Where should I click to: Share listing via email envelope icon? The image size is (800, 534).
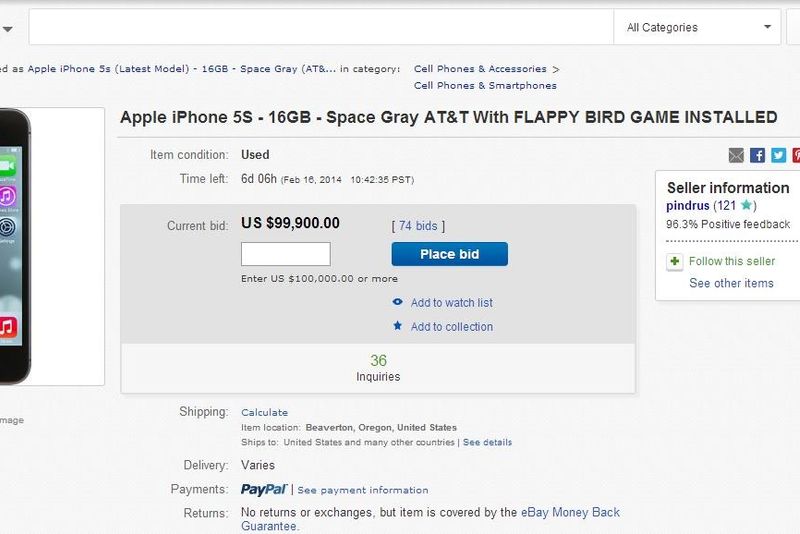tap(736, 155)
